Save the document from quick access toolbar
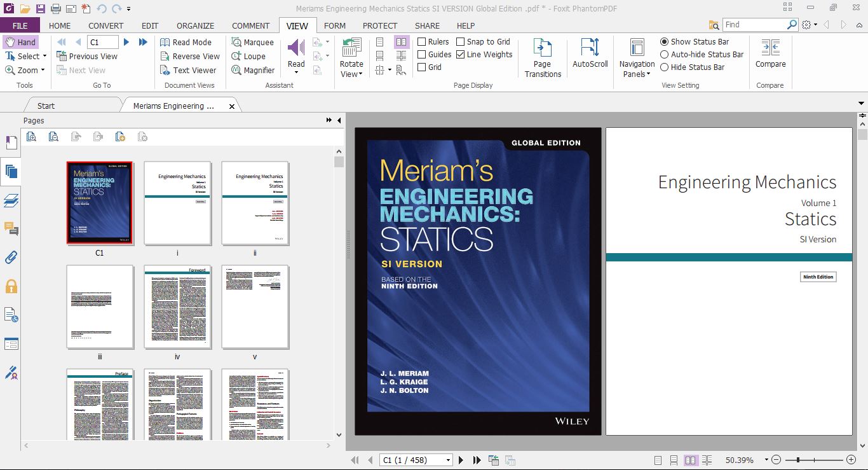 pos(41,8)
